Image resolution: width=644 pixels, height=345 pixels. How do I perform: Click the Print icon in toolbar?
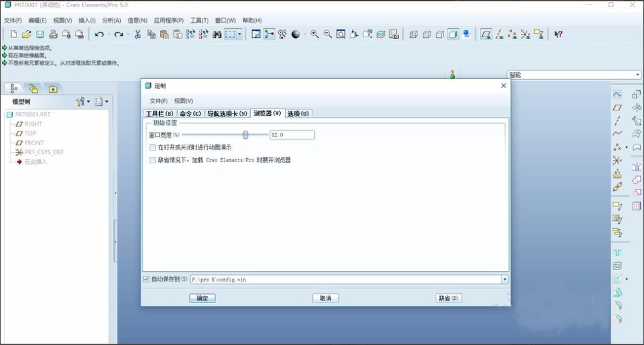[53, 35]
